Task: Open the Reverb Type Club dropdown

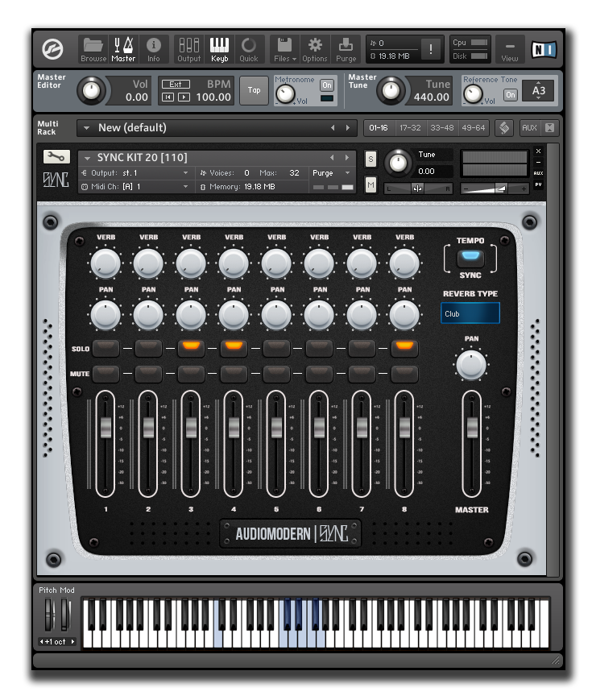Action: [470, 313]
